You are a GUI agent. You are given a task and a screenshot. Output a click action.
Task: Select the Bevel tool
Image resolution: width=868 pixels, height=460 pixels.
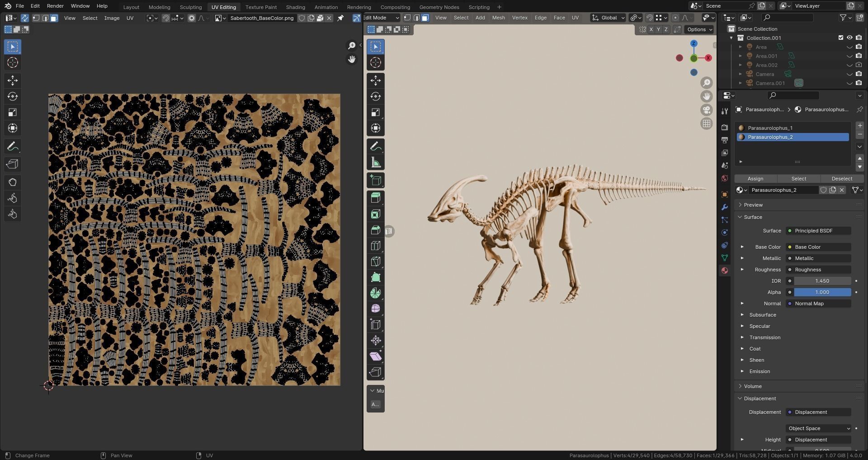pyautogui.click(x=375, y=230)
